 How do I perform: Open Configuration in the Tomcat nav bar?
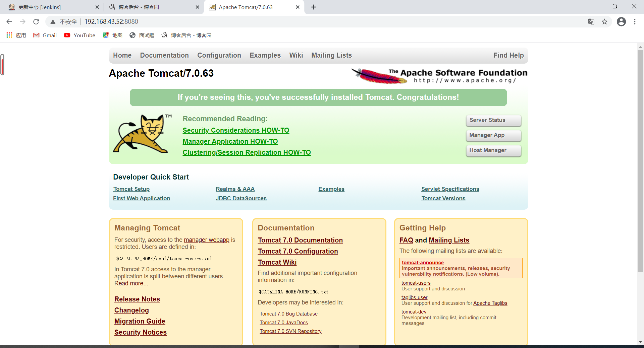point(219,55)
